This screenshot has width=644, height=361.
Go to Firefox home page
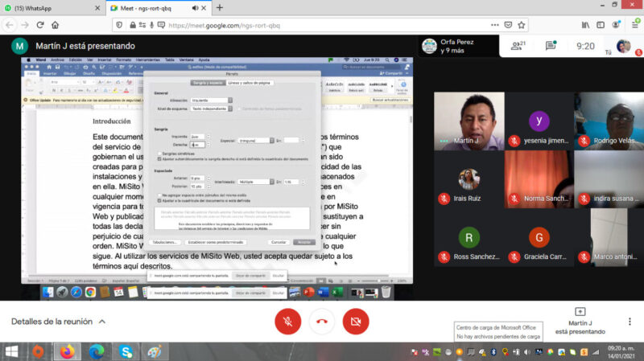coord(55,25)
